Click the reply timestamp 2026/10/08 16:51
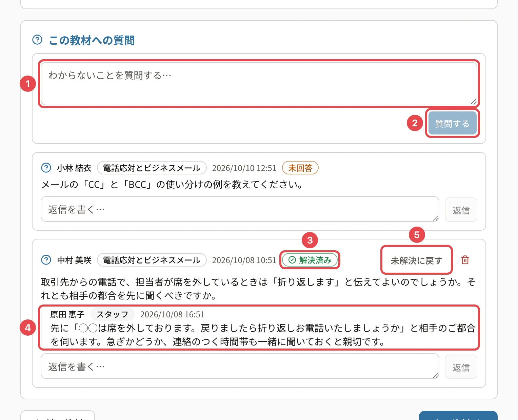Viewport: 518px width, 420px height. (173, 314)
